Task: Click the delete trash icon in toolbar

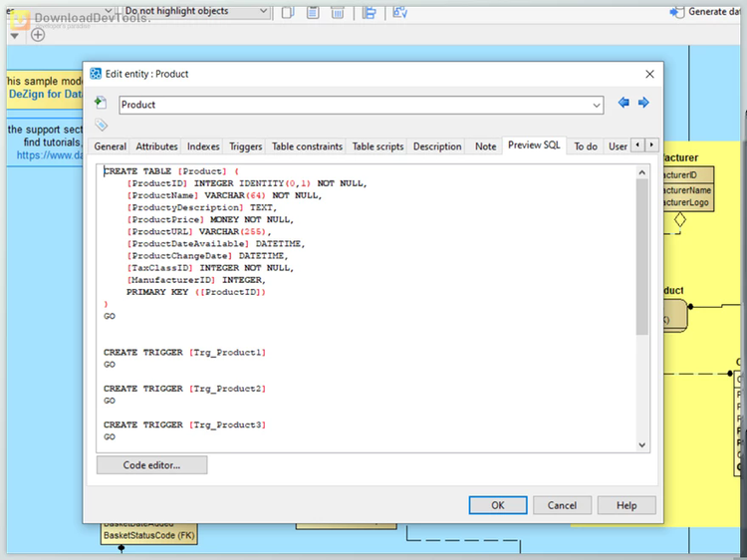Action: pyautogui.click(x=338, y=11)
